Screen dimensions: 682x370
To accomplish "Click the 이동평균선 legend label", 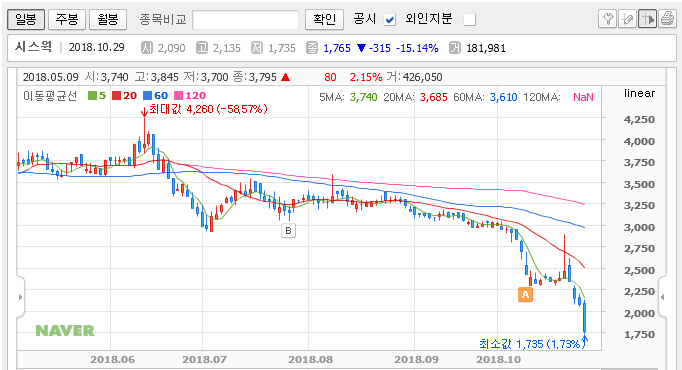I will tap(50, 96).
